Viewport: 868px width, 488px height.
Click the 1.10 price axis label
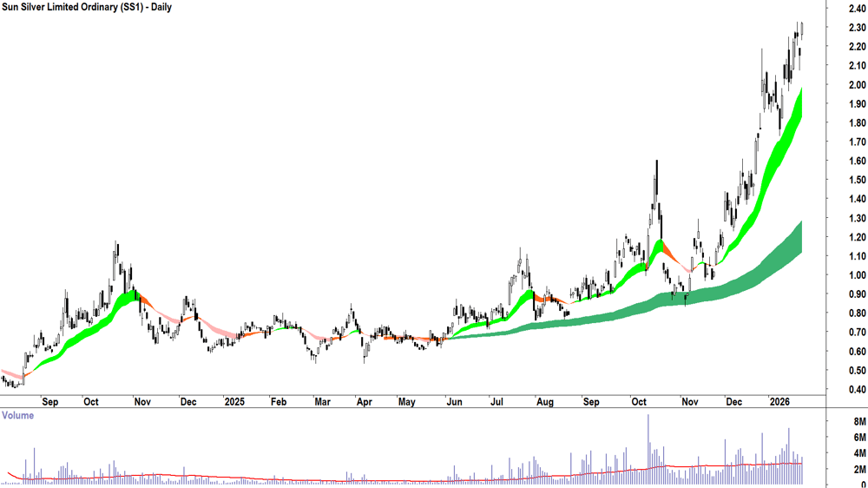coord(857,256)
